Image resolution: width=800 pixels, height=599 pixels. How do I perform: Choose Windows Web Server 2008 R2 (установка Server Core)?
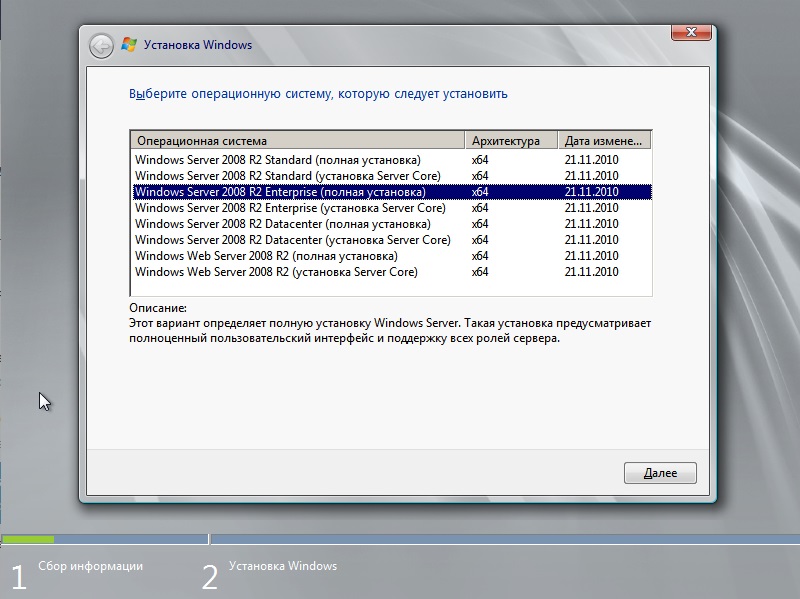(x=392, y=271)
